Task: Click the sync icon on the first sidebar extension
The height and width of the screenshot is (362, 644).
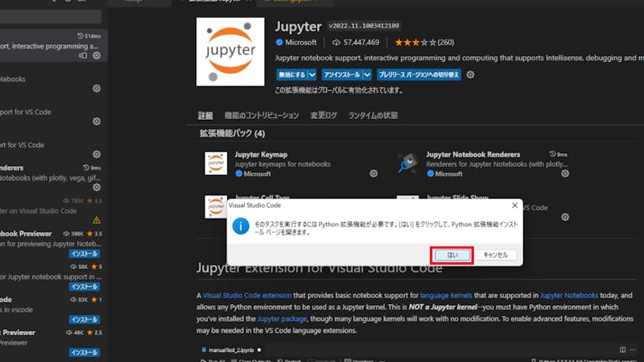Action: 82,55
